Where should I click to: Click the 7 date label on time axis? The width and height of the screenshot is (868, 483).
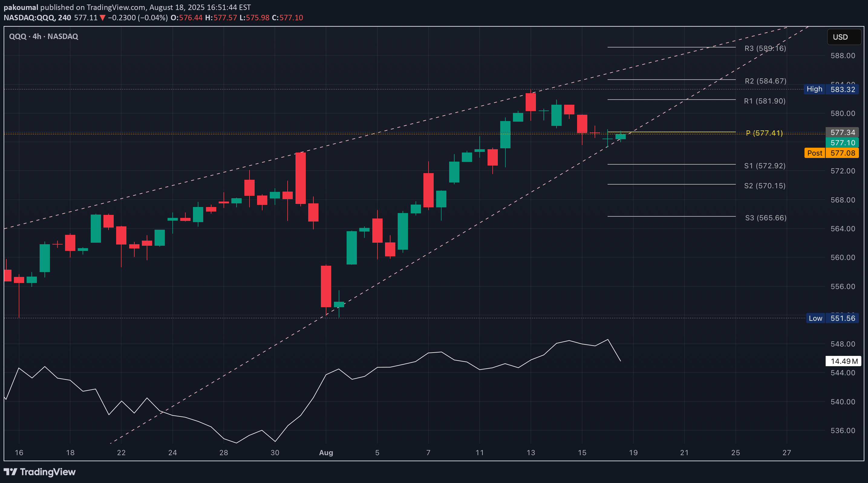[x=428, y=453]
